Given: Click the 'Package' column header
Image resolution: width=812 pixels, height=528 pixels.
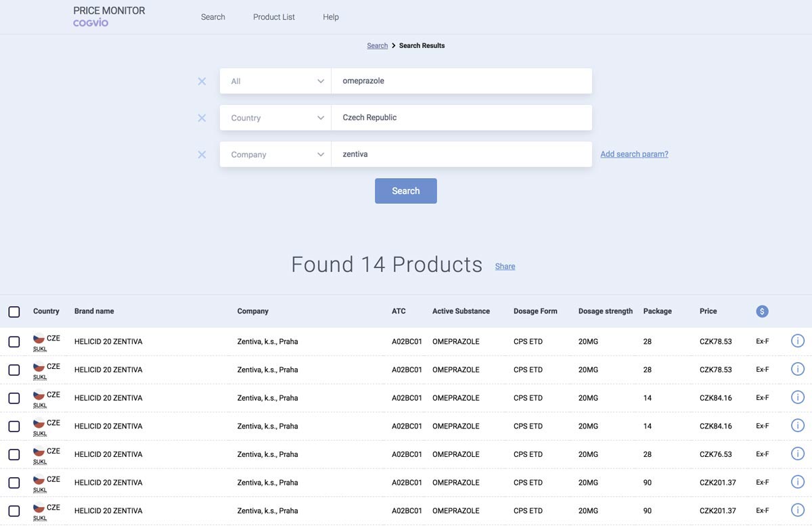Looking at the screenshot, I should [658, 311].
